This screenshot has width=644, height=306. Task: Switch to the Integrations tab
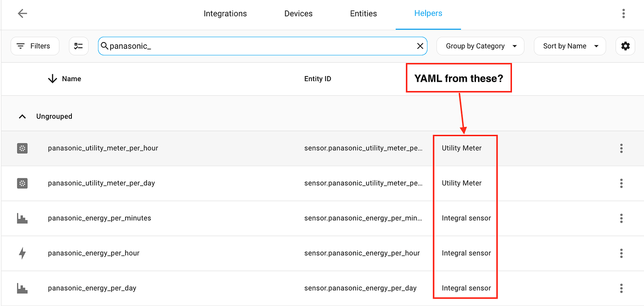pyautogui.click(x=225, y=14)
